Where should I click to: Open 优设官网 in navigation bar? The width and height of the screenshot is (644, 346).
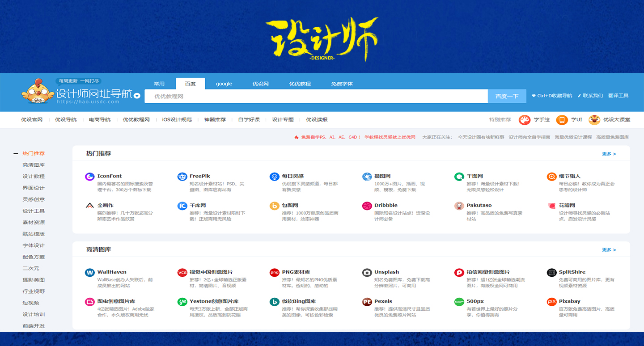[x=32, y=120]
